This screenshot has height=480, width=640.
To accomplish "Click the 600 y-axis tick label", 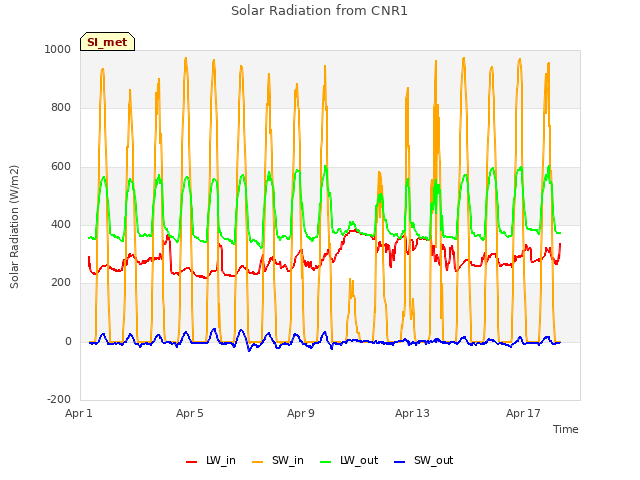I will [61, 166].
